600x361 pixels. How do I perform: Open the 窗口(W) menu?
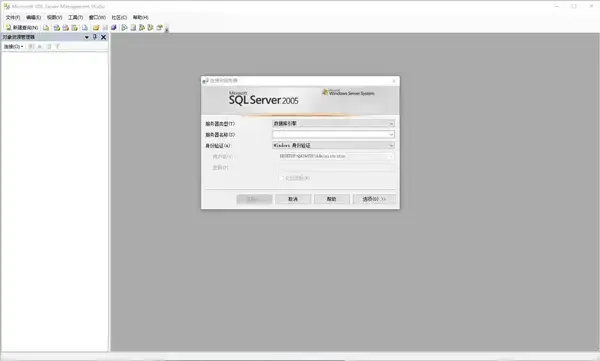point(97,17)
